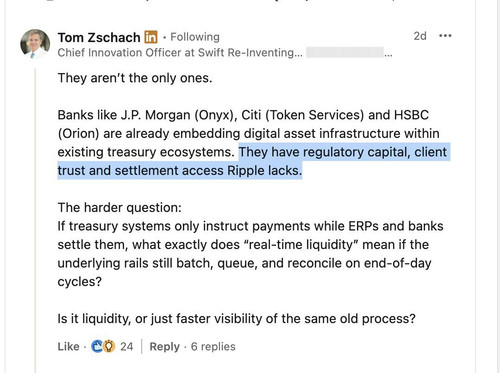Screen dimensions: 500x373
Task: Click the Chief Innovation Officer at Swift headline
Action: click(x=180, y=53)
